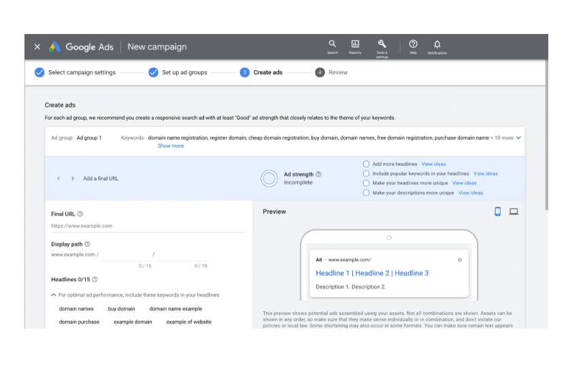Go to next ad arrow
The height and width of the screenshot is (392, 568).
coord(73,178)
